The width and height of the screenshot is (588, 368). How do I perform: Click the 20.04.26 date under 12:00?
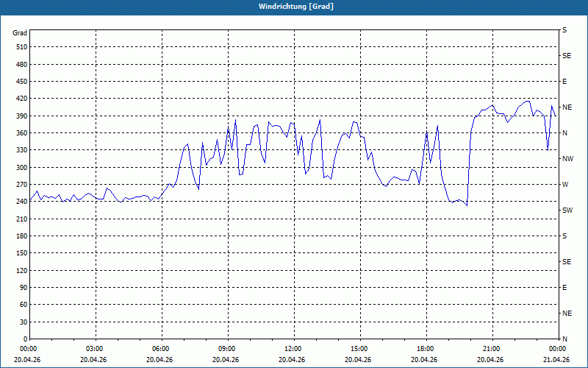pyautogui.click(x=292, y=360)
